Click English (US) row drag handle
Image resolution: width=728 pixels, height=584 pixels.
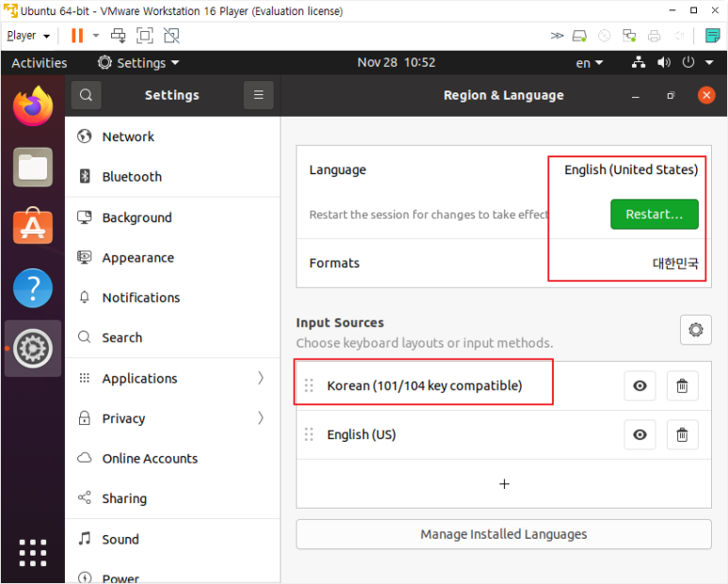309,435
